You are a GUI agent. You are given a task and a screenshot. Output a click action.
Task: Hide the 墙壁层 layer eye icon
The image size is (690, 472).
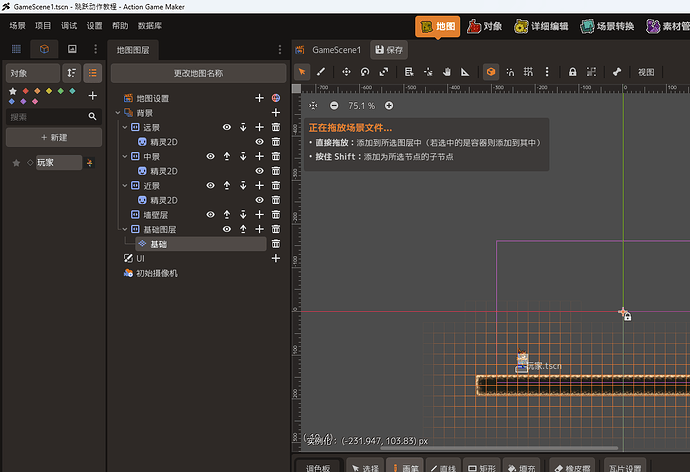click(210, 214)
